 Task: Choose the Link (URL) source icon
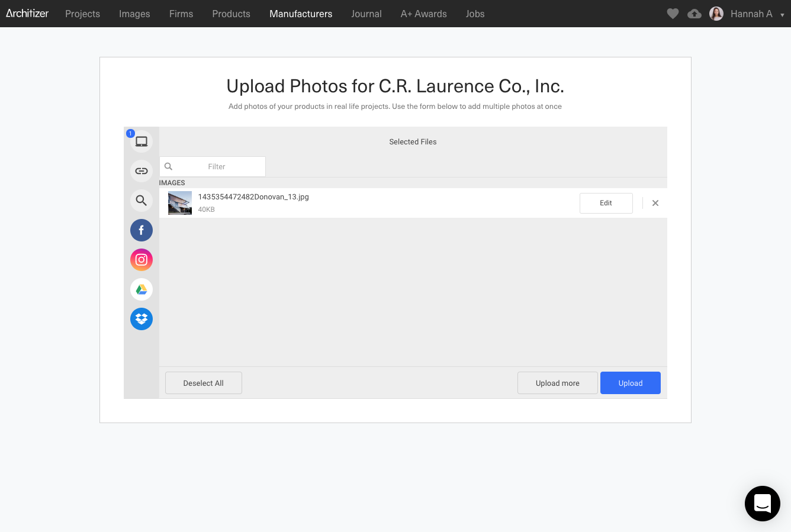pyautogui.click(x=142, y=171)
